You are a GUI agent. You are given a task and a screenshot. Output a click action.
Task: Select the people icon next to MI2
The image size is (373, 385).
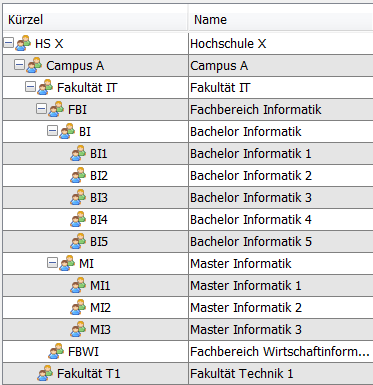point(78,307)
